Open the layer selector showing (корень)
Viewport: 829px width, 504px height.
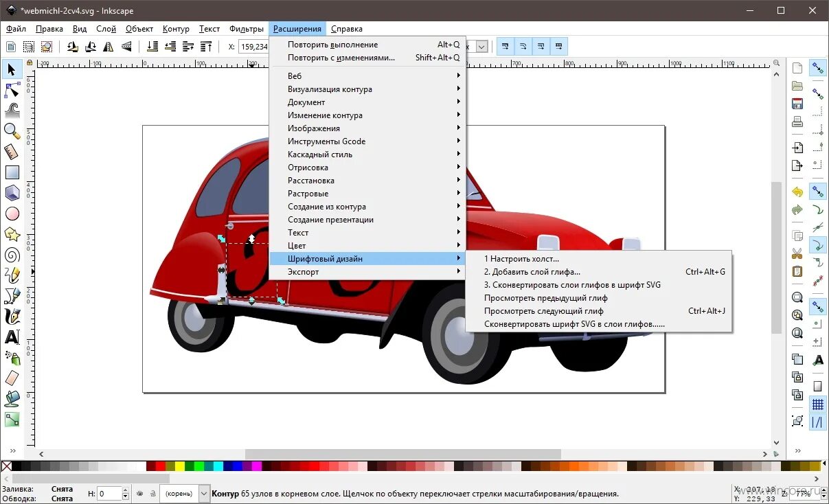tap(181, 493)
